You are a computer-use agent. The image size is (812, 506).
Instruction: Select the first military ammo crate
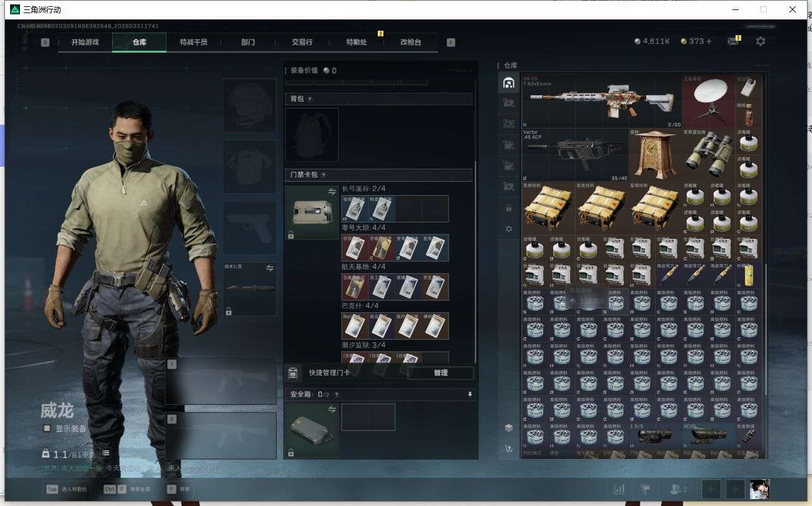[548, 208]
